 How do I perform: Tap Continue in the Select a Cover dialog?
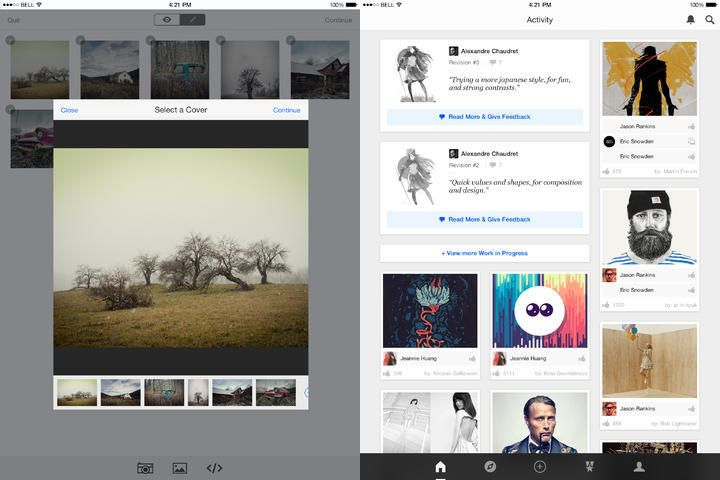[x=287, y=110]
